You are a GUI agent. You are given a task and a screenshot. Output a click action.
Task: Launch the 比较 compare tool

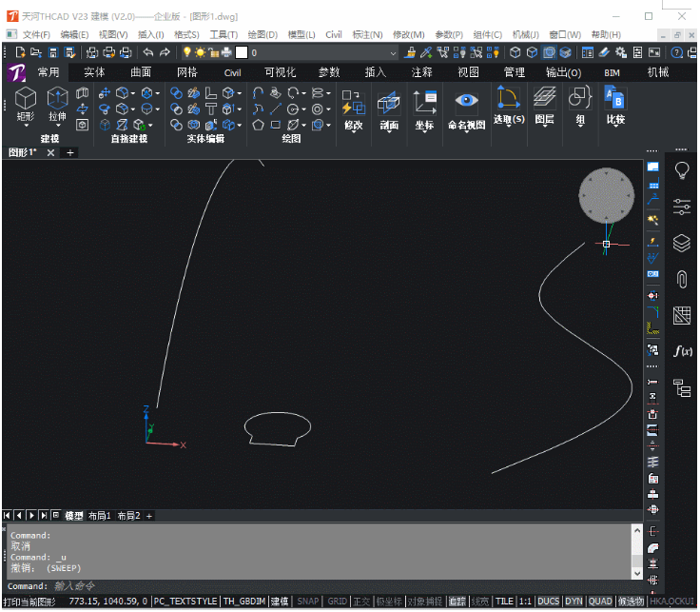615,106
